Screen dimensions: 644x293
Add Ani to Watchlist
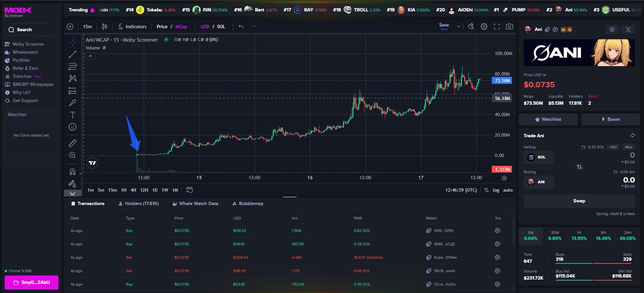[x=548, y=119]
